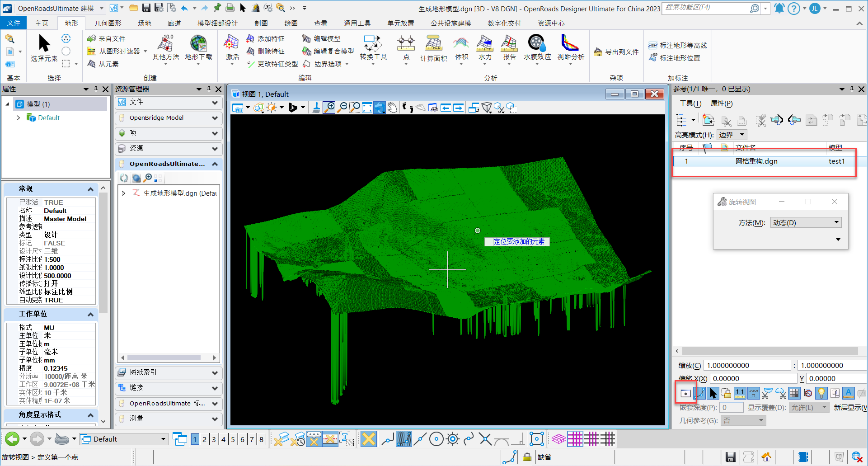
Task: Click the Zoom Out magnifier icon
Action: 343,108
